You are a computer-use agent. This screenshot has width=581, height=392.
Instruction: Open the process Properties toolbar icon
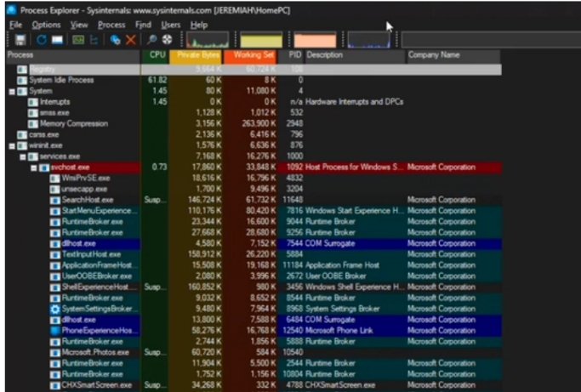point(115,40)
